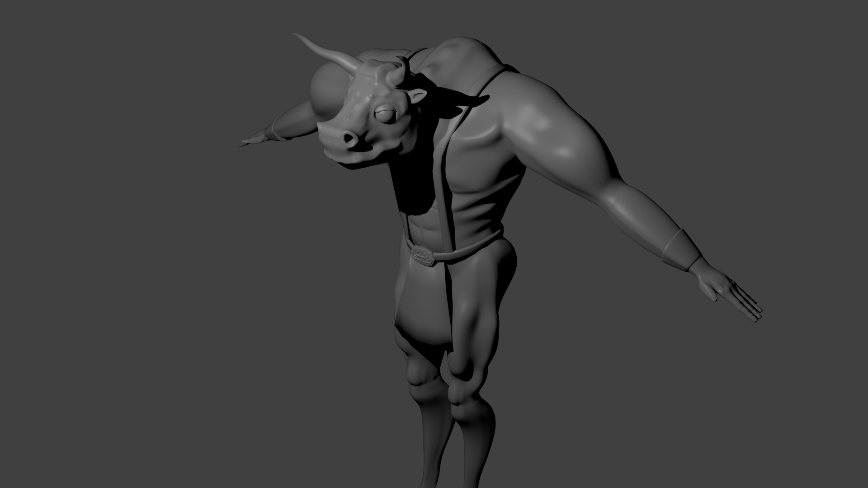This screenshot has width=868, height=488.
Task: Click the minotaur's nostril on snout
Action: click(x=349, y=138)
